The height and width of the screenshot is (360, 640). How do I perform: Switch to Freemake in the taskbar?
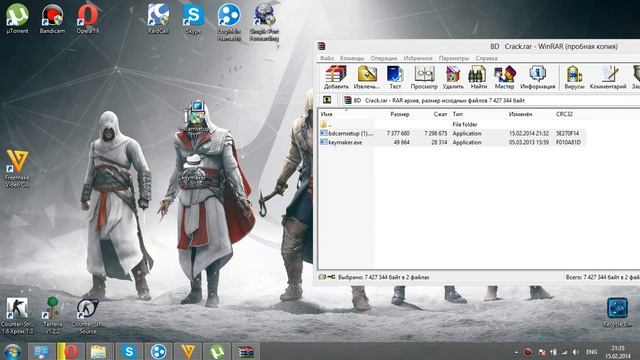click(x=188, y=351)
